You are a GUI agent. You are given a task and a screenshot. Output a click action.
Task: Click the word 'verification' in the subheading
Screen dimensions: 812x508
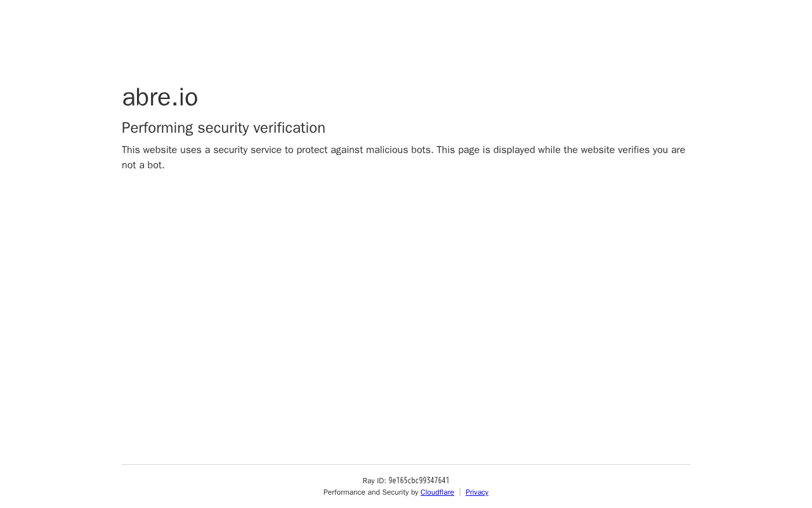point(289,128)
